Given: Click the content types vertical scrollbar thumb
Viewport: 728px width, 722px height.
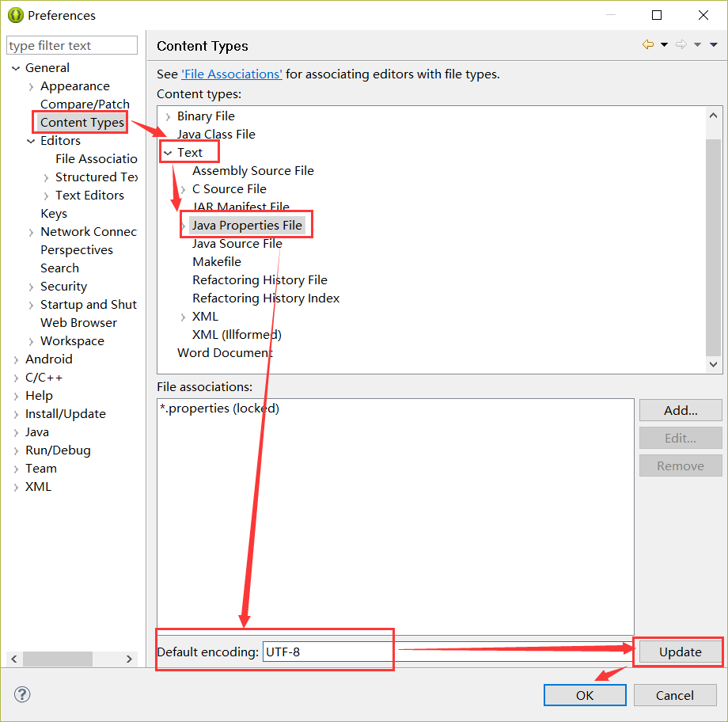Looking at the screenshot, I should (x=714, y=247).
